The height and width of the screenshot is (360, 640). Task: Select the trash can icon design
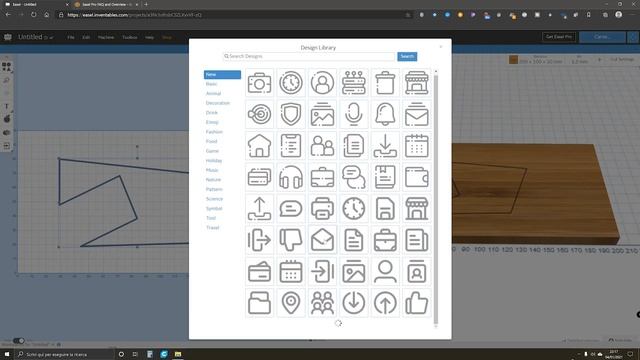[x=385, y=83]
